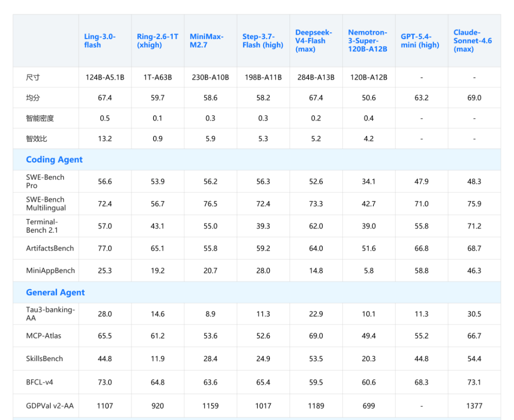Click the 11.9 SkillsBench score
The image size is (514, 420).
click(x=158, y=359)
